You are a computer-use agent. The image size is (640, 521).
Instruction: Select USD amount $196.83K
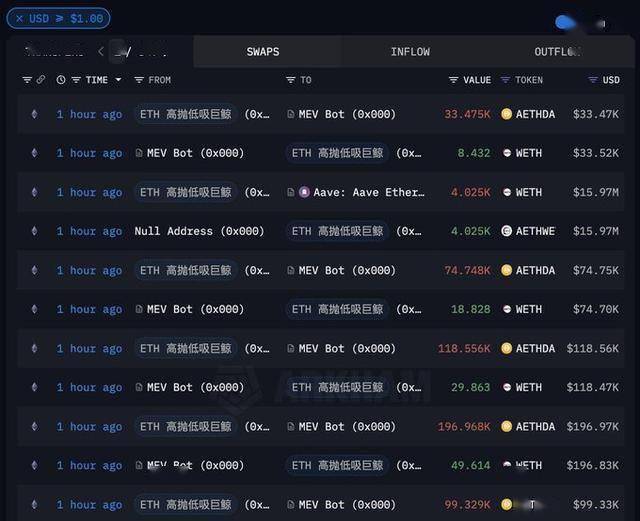592,465
